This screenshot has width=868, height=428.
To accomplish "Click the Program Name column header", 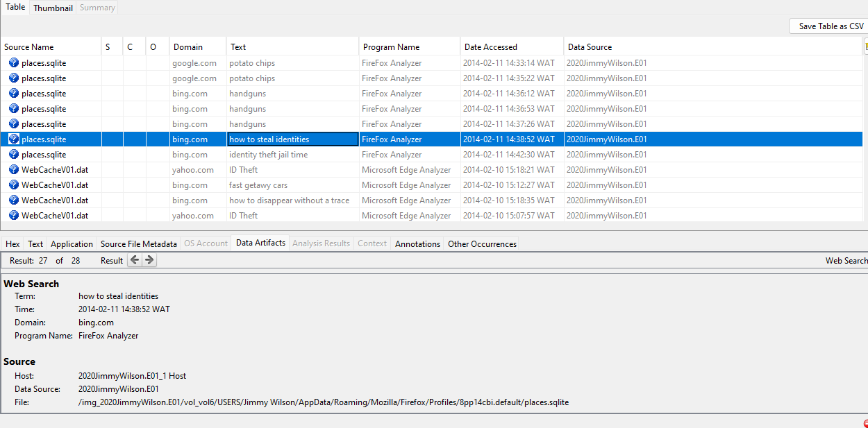I will (x=391, y=47).
